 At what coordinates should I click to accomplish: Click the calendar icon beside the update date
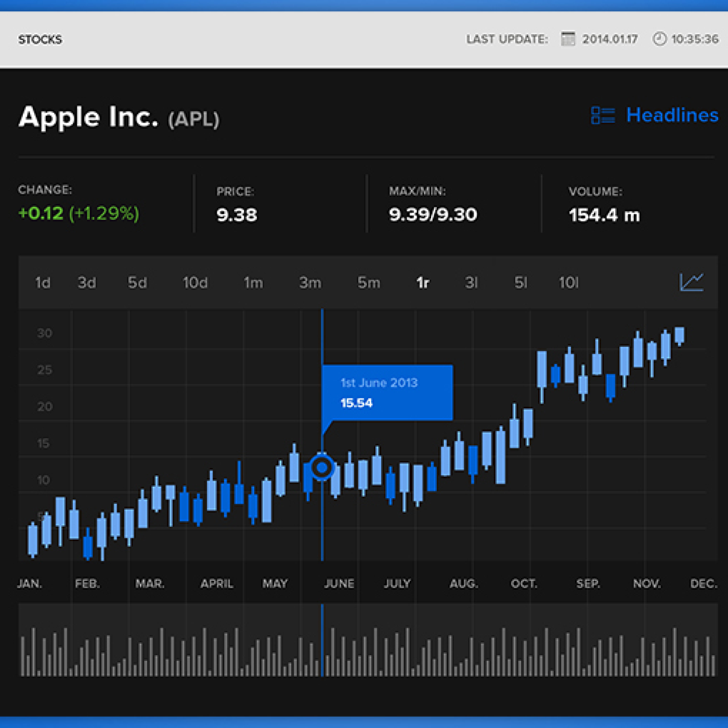point(568,39)
